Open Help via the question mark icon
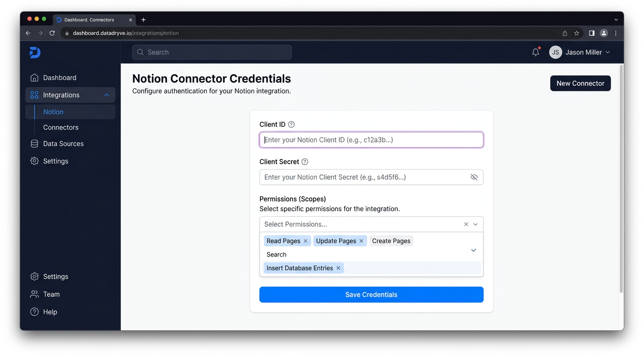The height and width of the screenshot is (355, 644). click(34, 312)
